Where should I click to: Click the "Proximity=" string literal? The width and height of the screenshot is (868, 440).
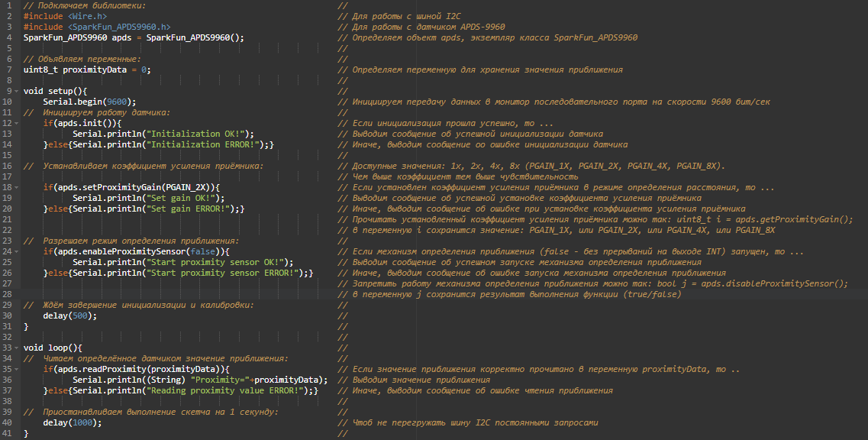coord(220,380)
